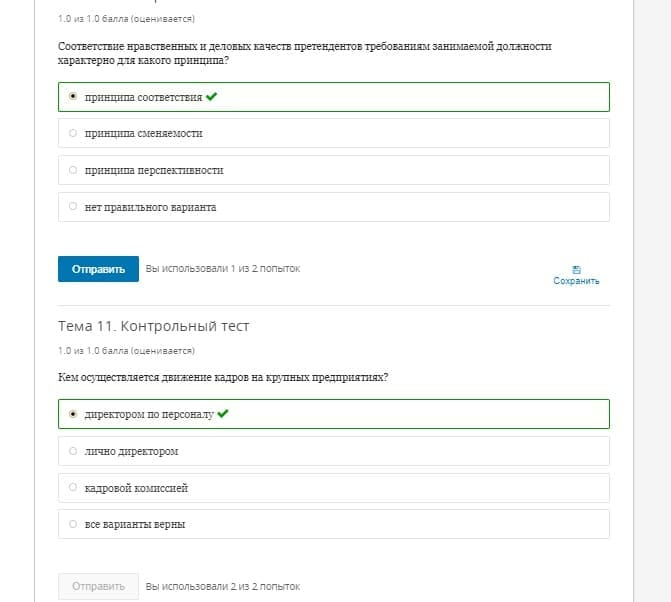The height and width of the screenshot is (602, 671).
Task: Click the Сохранить floppy disk icon
Action: pos(576,270)
